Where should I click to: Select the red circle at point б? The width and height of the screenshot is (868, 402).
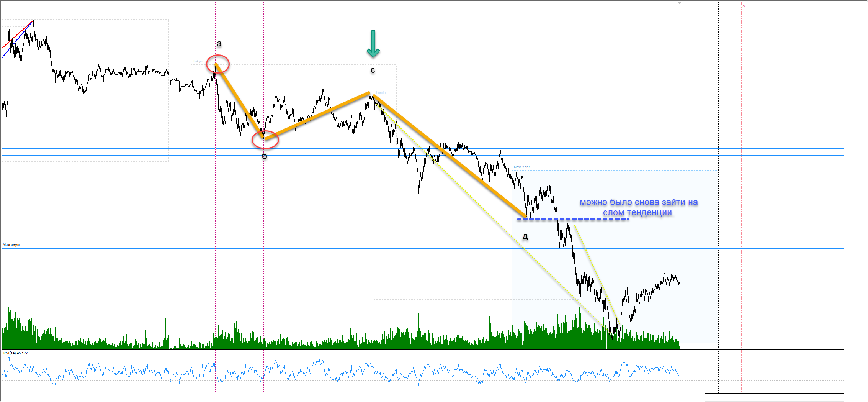point(265,139)
